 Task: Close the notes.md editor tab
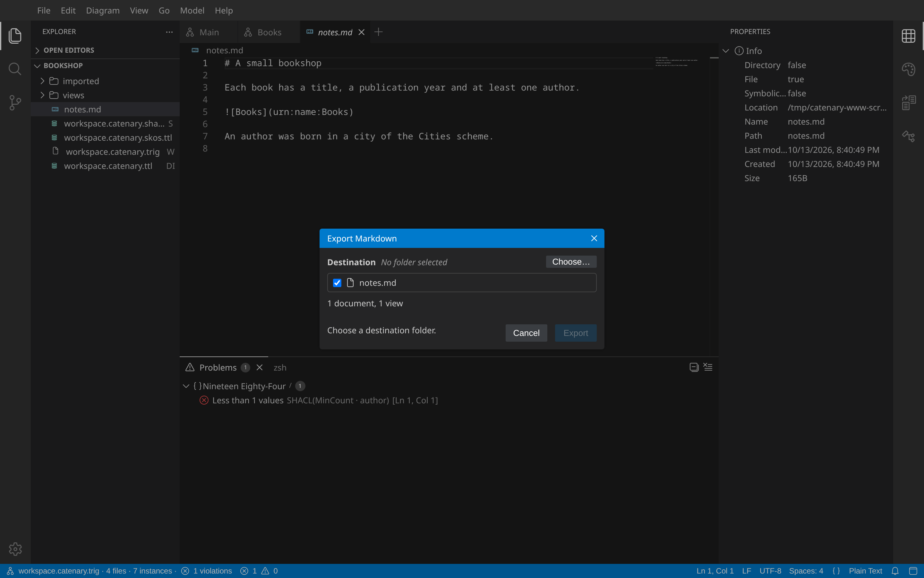click(362, 32)
